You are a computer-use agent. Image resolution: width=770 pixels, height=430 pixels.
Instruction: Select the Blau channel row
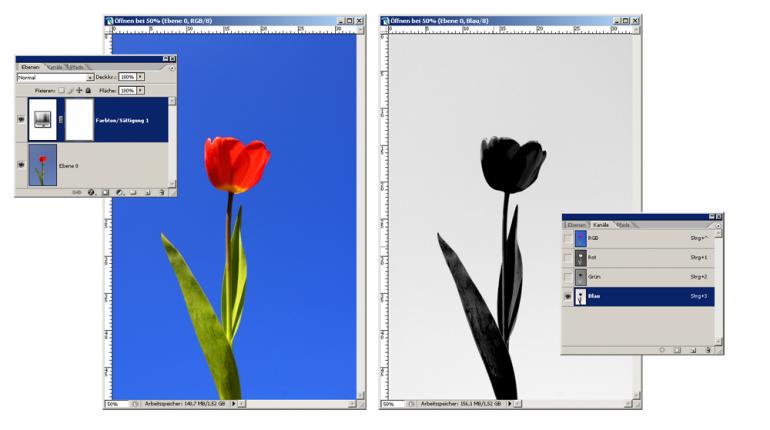[x=638, y=296]
